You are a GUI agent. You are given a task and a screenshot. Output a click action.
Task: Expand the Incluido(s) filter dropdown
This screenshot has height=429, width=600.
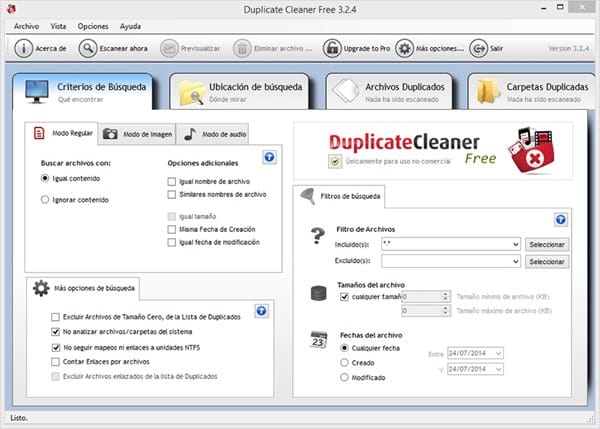[515, 244]
